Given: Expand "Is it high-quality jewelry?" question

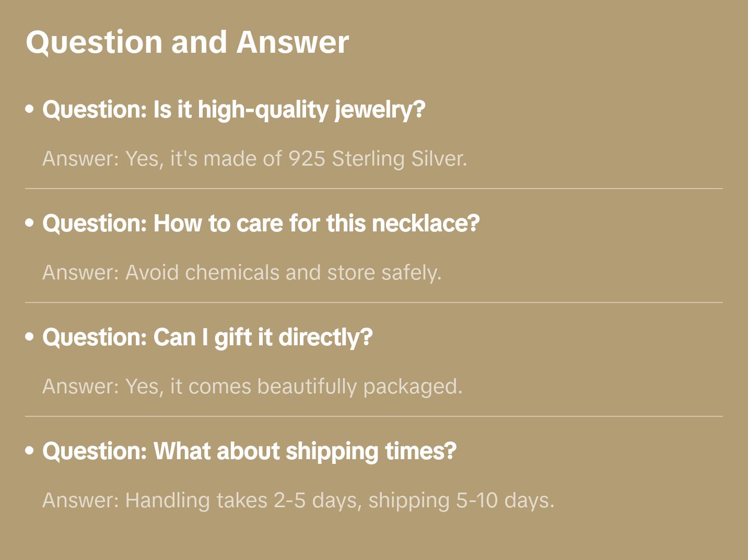Looking at the screenshot, I should pos(234,110).
